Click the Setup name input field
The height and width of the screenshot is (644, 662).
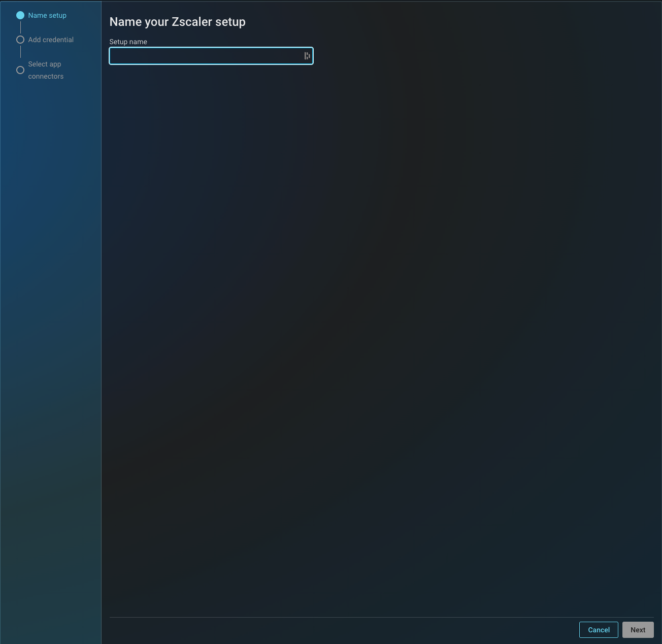click(x=211, y=56)
